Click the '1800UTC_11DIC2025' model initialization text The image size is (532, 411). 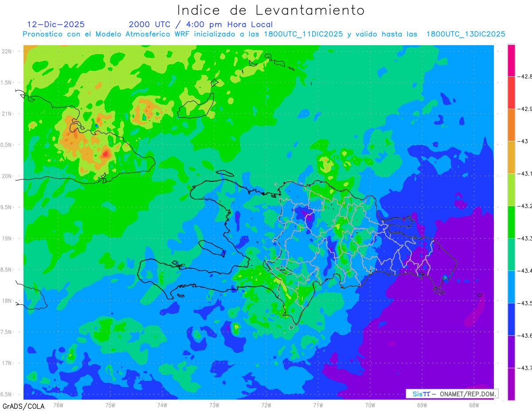click(303, 34)
